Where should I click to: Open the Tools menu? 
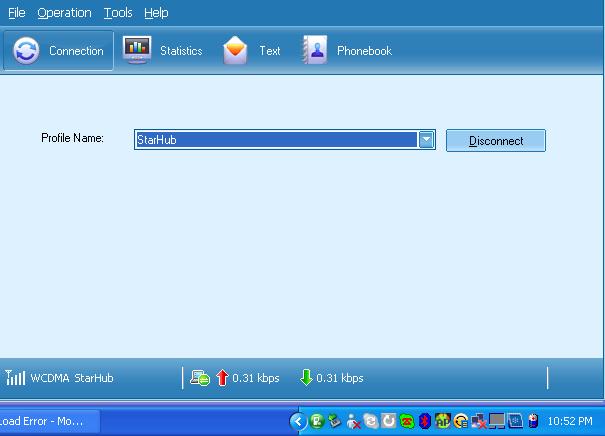[x=118, y=13]
